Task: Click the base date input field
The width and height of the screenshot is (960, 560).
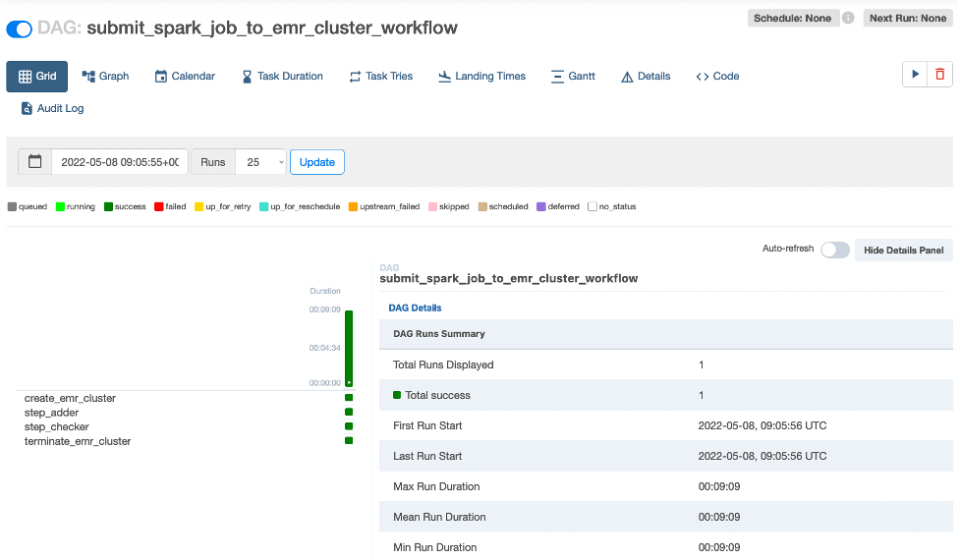Action: point(119,162)
